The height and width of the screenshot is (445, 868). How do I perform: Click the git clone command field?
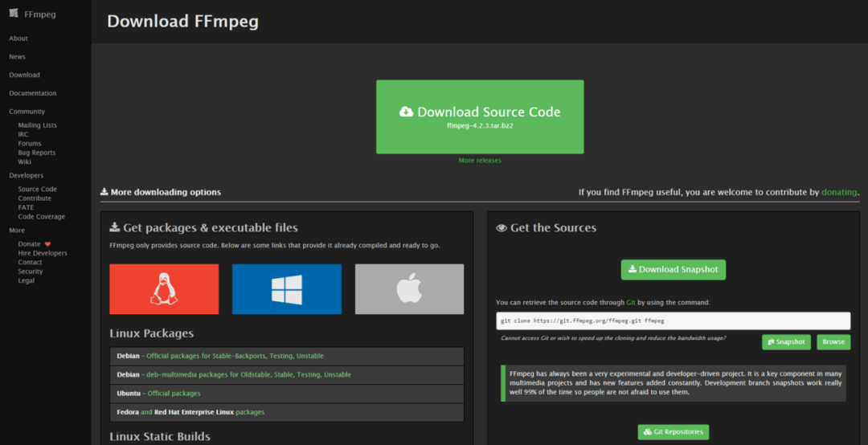tap(674, 321)
